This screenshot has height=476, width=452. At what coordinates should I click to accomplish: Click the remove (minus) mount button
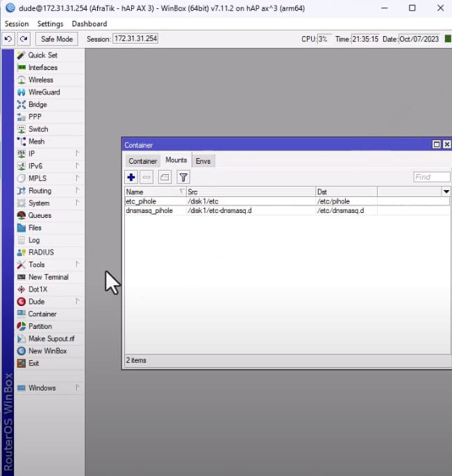coord(147,178)
